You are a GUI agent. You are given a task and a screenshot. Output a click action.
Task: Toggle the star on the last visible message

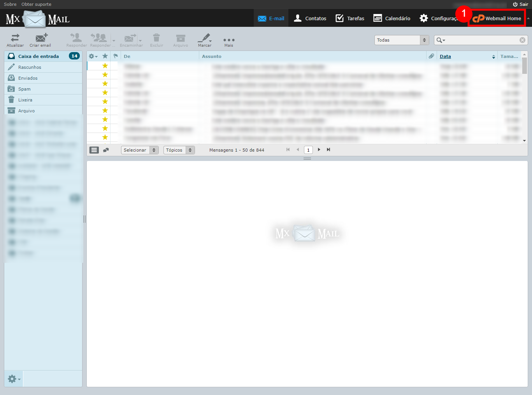click(104, 137)
